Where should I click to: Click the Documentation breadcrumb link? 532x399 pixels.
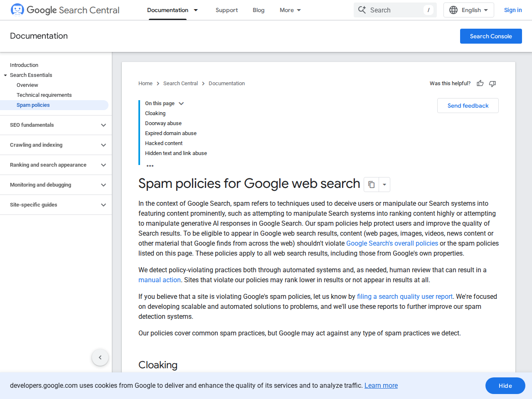[x=227, y=84]
